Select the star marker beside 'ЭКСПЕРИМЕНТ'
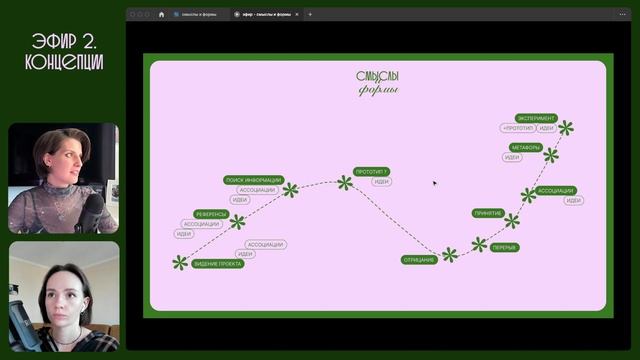The image size is (640, 360). (566, 128)
